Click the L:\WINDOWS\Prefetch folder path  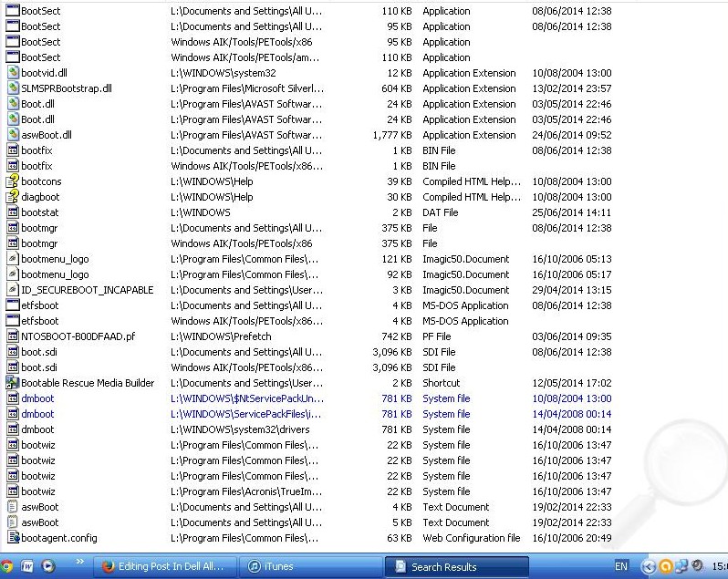pos(221,336)
